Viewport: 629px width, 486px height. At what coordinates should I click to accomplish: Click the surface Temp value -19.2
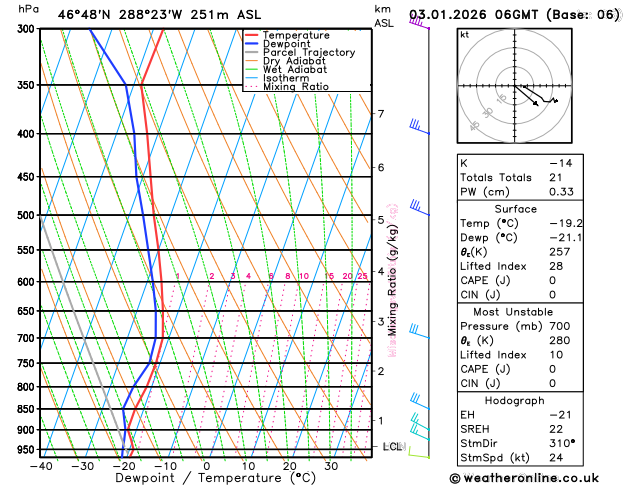pos(566,223)
